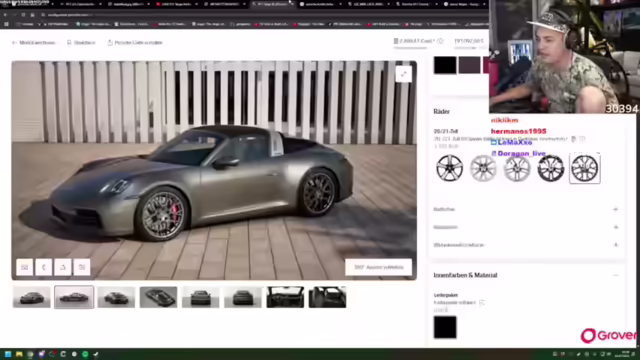Collapse the Innenfarben & Material section
The height and width of the screenshot is (360, 640).
pos(616,275)
